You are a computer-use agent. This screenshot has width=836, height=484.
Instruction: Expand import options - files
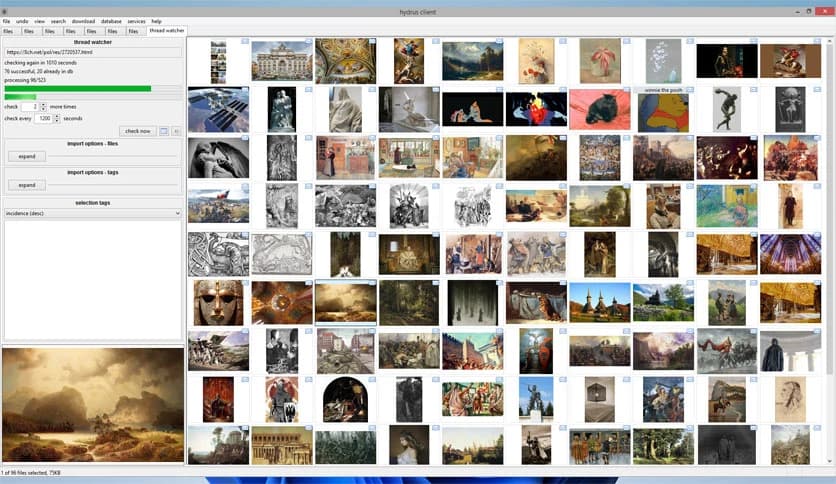click(x=27, y=156)
